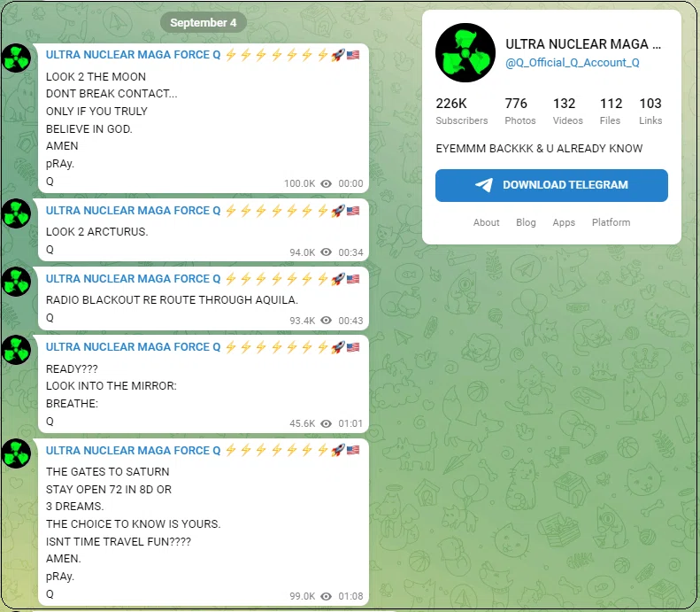Click the 00:00 timestamp link
700x612 pixels.
coord(350,183)
